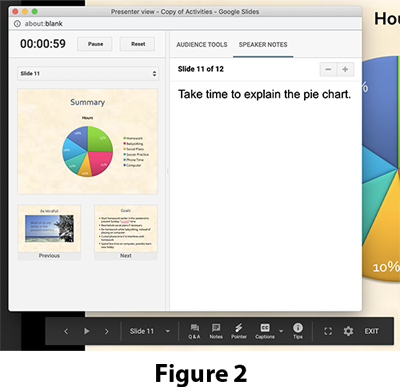Open the Tips info icon

click(298, 331)
